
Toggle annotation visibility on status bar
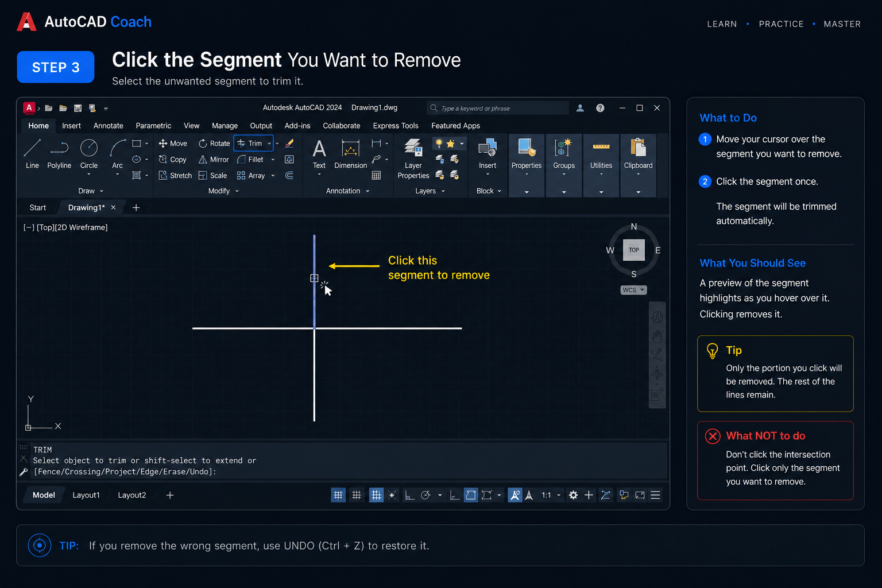(x=515, y=495)
